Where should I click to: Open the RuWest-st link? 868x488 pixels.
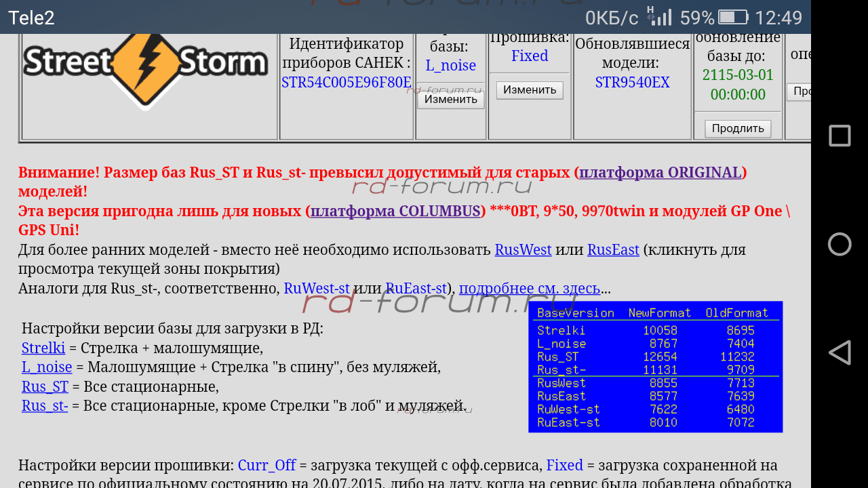click(316, 288)
